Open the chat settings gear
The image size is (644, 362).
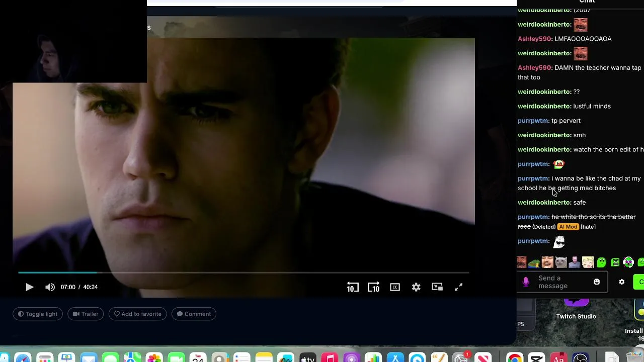click(x=622, y=282)
